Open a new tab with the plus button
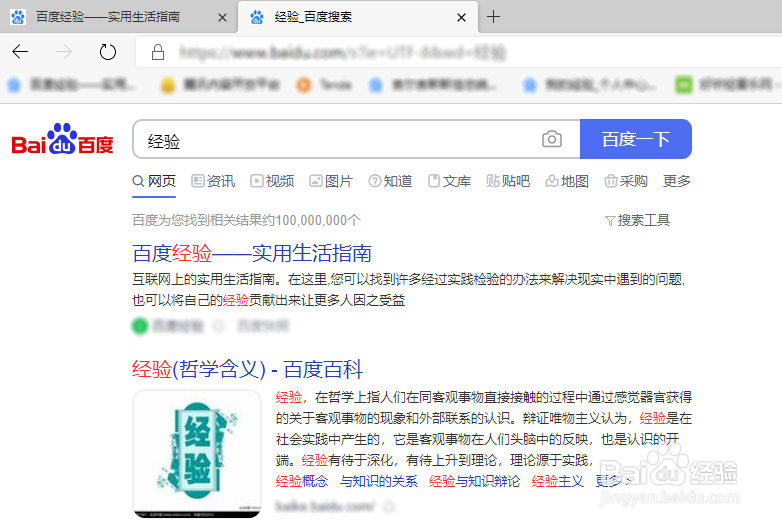This screenshot has width=782, height=524. (493, 17)
